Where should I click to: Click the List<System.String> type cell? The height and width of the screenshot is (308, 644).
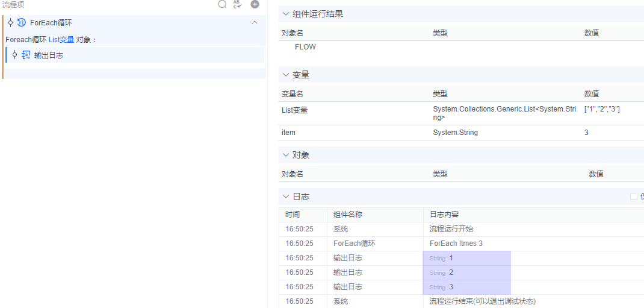503,113
